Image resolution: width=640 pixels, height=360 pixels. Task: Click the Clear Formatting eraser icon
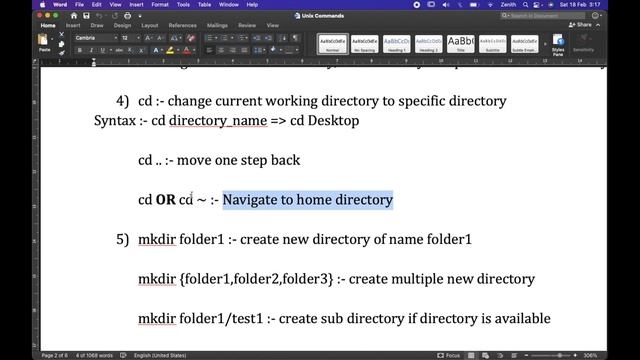pyautogui.click(x=191, y=38)
